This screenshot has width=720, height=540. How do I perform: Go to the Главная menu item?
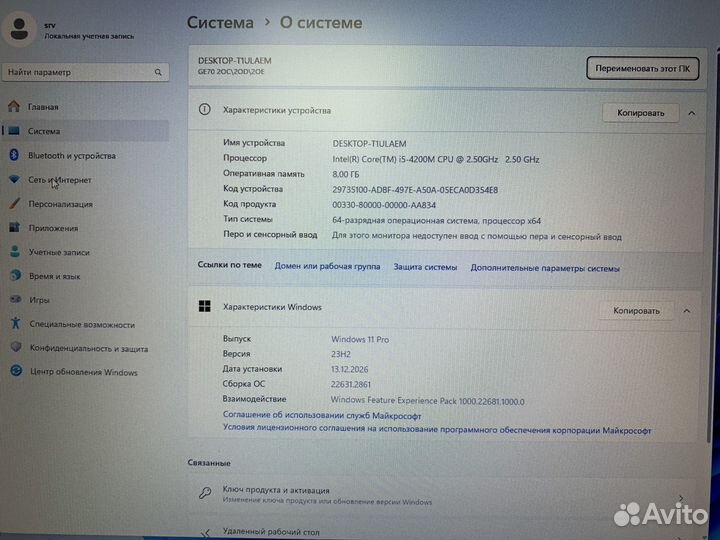tap(43, 107)
